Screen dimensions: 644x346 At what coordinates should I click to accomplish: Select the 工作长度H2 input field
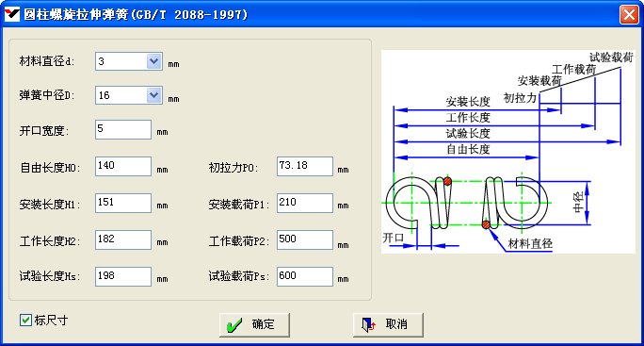(123, 239)
